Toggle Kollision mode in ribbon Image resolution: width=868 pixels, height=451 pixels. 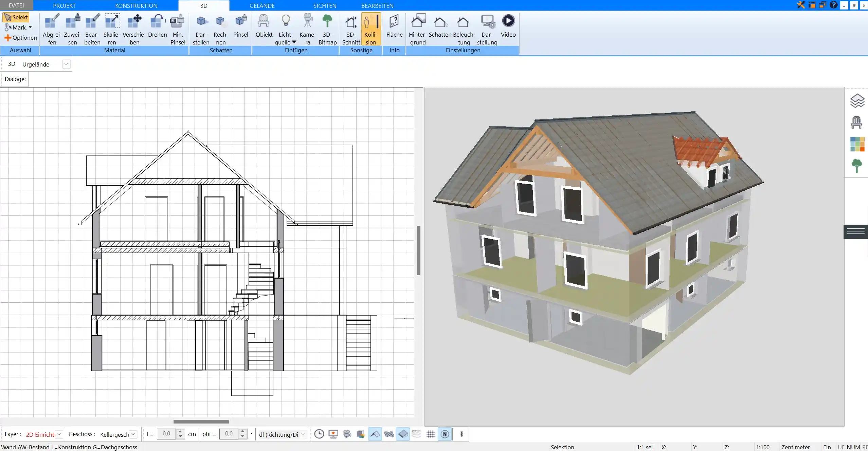coord(371,29)
